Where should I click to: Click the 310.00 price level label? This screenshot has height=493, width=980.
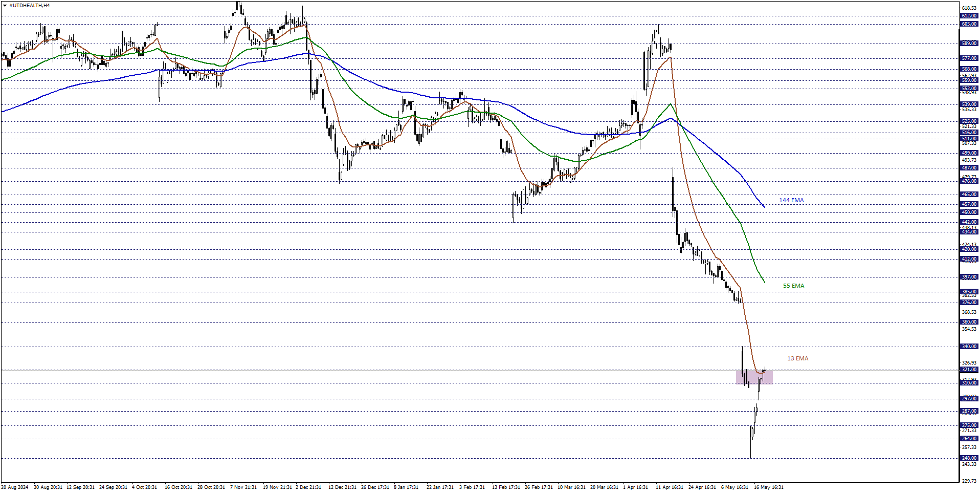(969, 383)
